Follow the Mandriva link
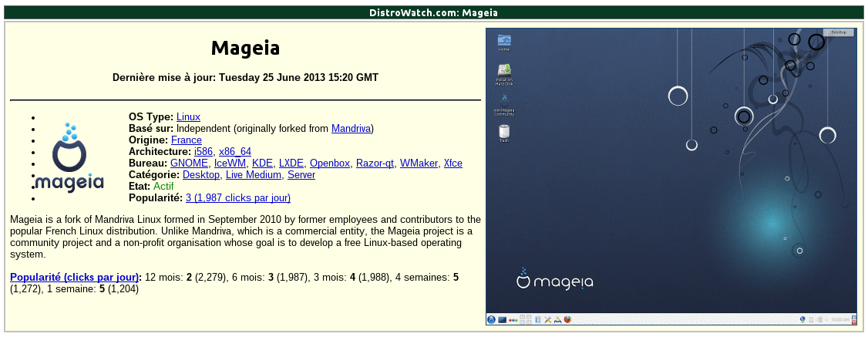 click(x=351, y=128)
